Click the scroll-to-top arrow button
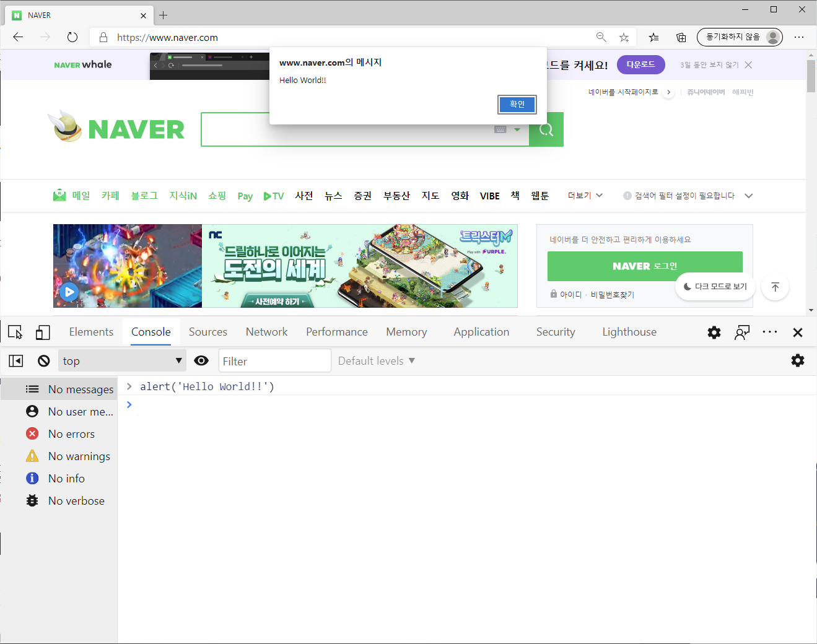This screenshot has width=817, height=644. point(775,287)
